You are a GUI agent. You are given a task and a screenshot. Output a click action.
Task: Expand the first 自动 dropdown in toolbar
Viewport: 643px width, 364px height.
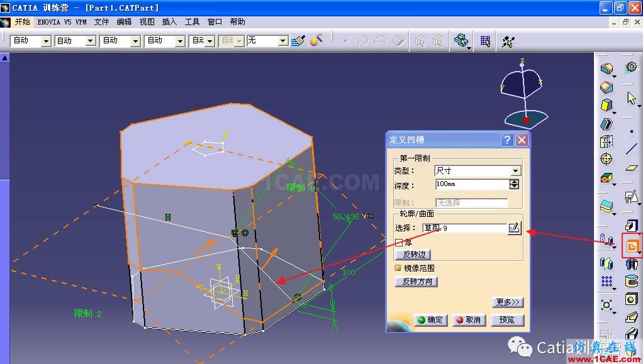coord(46,41)
